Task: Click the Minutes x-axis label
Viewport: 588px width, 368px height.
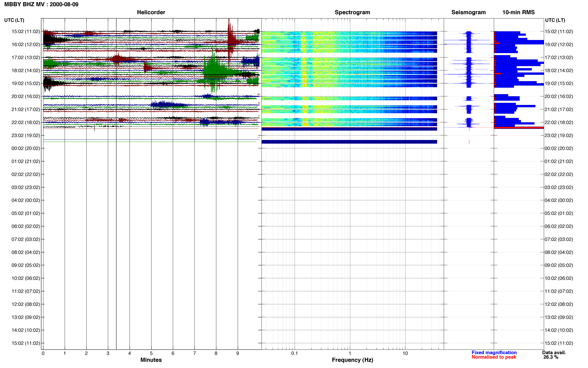Action: tap(151, 360)
